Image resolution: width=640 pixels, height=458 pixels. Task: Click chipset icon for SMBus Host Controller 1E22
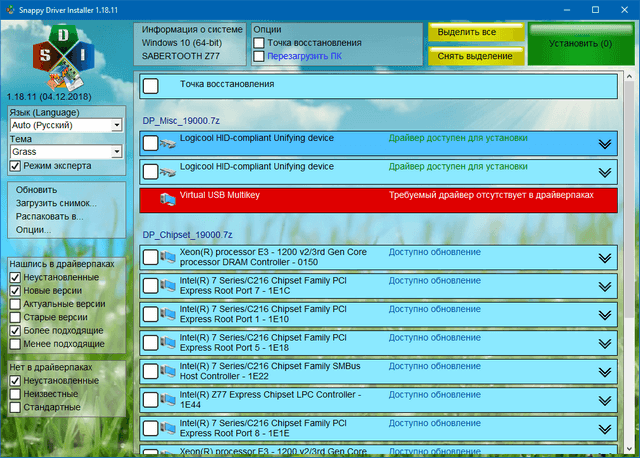168,371
